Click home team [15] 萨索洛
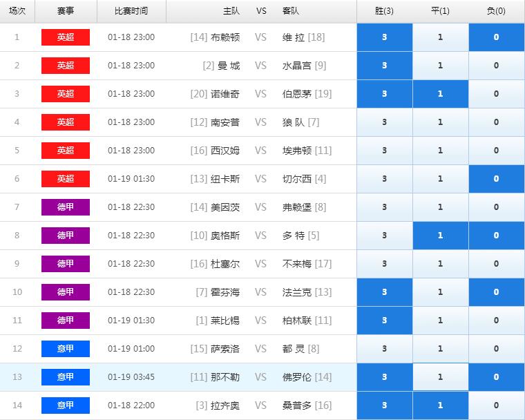Screen dimensions: 525x420 click(216, 348)
